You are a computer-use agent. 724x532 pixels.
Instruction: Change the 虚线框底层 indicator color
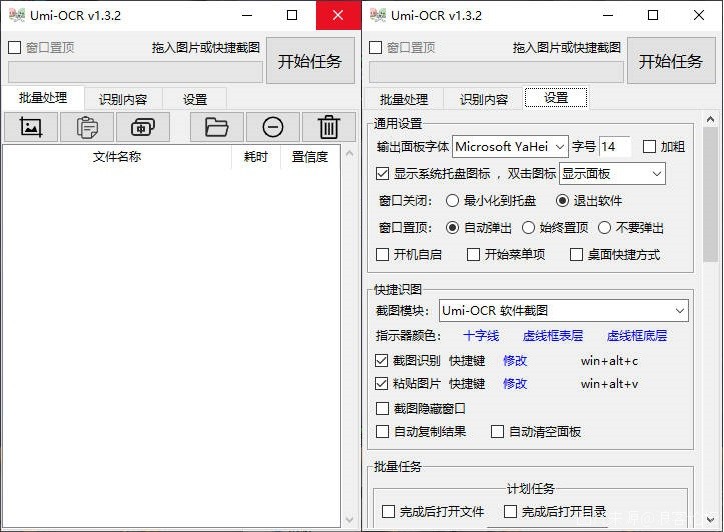click(637, 336)
